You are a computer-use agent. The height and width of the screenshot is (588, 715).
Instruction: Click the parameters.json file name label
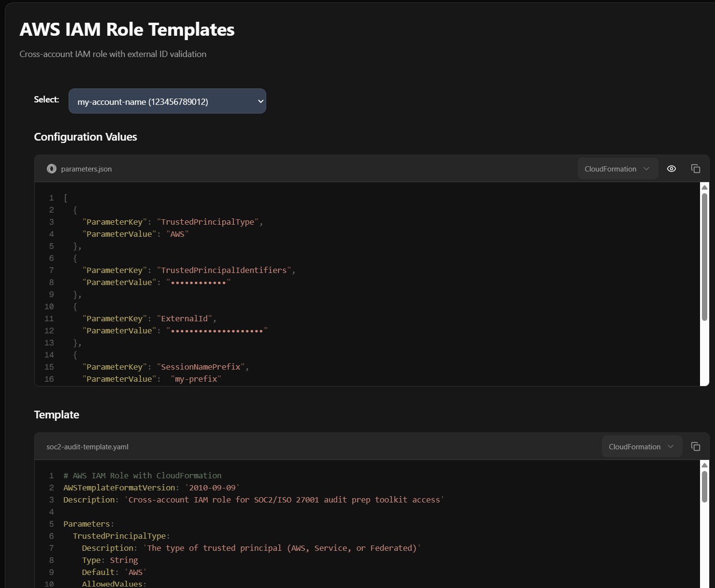86,169
